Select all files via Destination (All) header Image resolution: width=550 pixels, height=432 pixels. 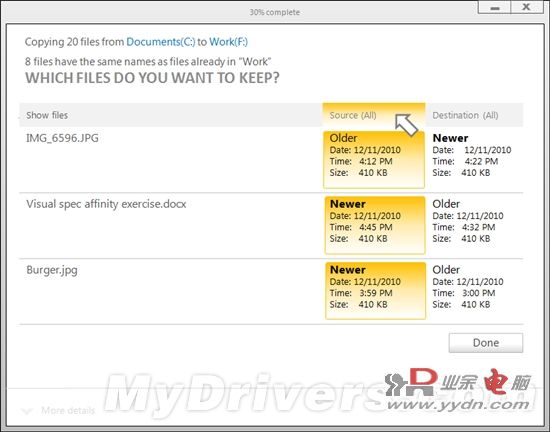click(474, 115)
